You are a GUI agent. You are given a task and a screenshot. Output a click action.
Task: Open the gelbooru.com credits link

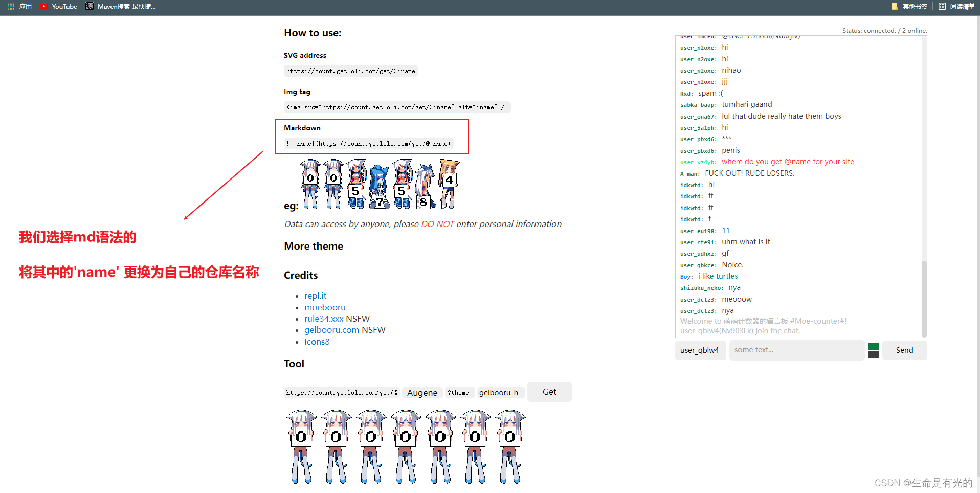click(331, 330)
